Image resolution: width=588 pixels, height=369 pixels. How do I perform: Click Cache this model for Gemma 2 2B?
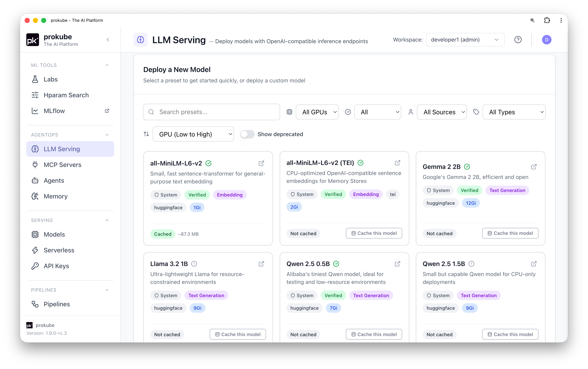[x=510, y=233]
